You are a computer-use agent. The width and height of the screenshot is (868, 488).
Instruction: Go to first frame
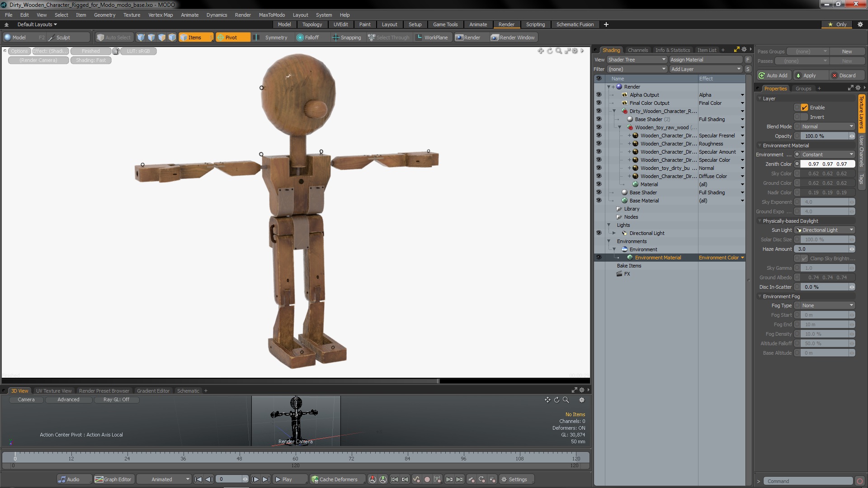198,479
